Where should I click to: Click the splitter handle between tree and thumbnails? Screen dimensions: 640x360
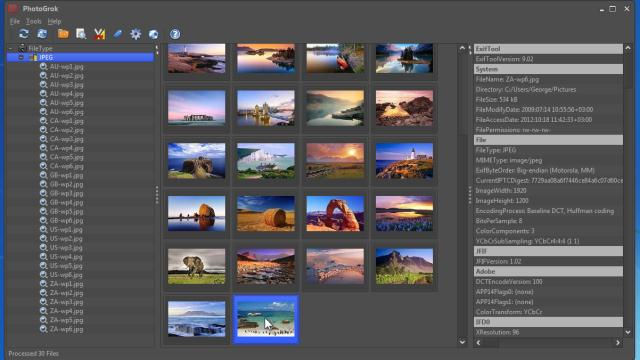157,195
